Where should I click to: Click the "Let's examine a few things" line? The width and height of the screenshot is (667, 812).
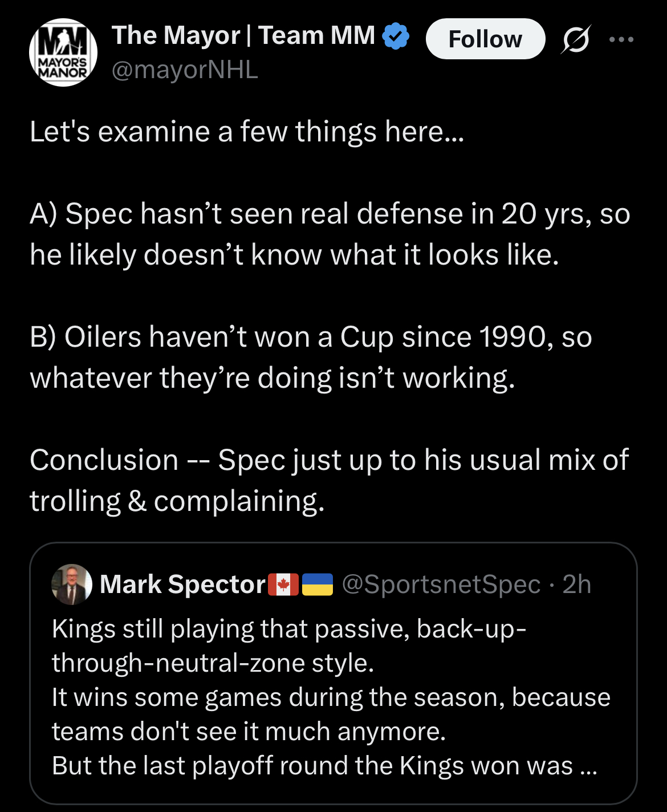click(x=247, y=132)
